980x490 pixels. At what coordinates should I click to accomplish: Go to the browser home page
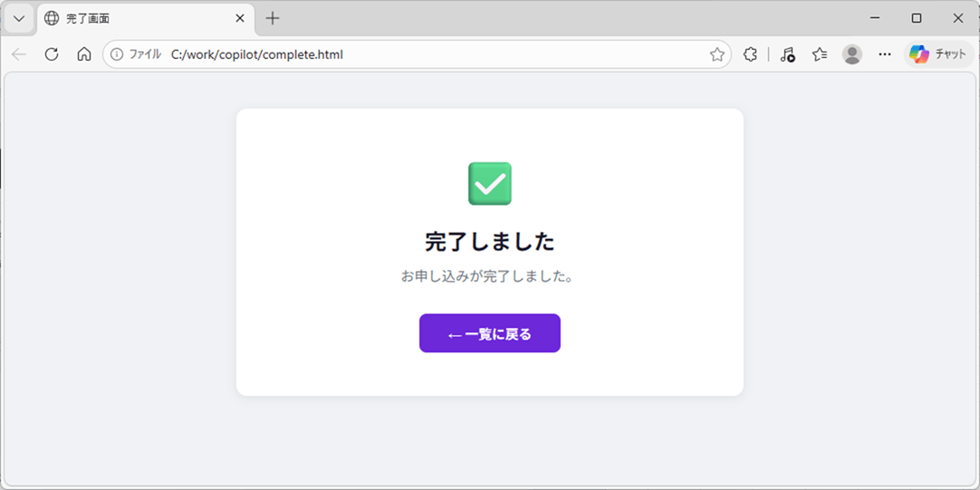pos(84,54)
